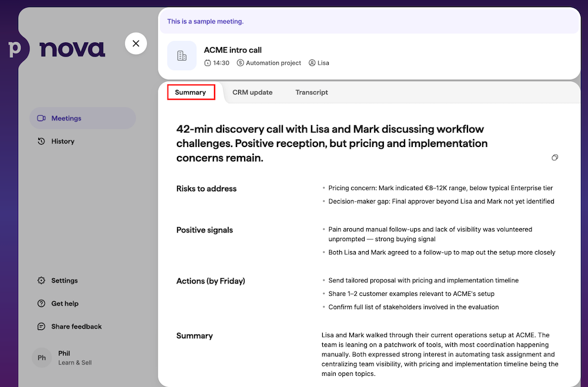Click the Share feedback chat icon
This screenshot has height=387, width=588.
coord(41,326)
